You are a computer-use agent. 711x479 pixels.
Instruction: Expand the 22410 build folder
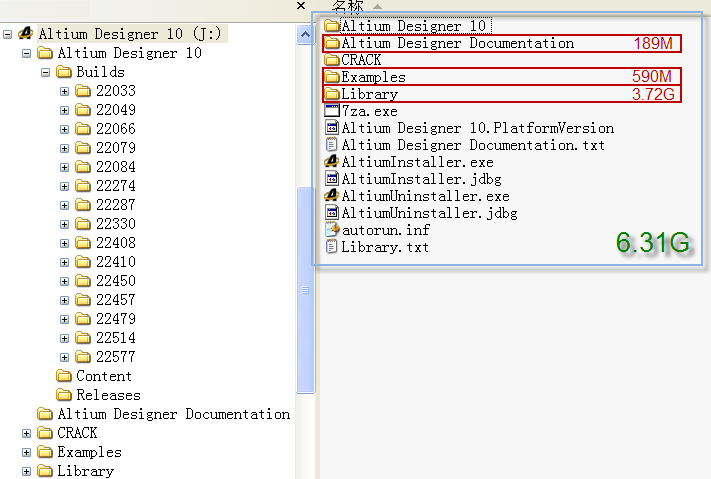tap(64, 263)
